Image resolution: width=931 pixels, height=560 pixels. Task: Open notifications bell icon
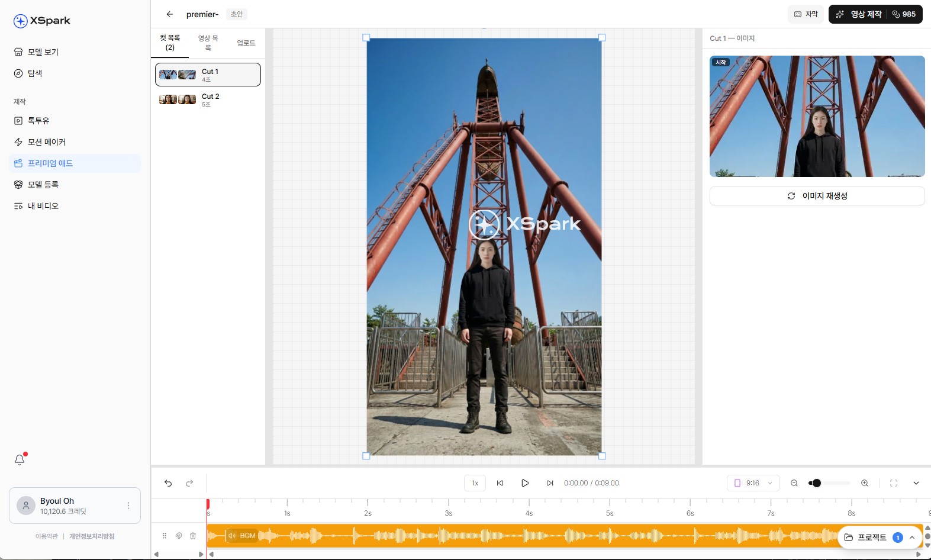(20, 459)
